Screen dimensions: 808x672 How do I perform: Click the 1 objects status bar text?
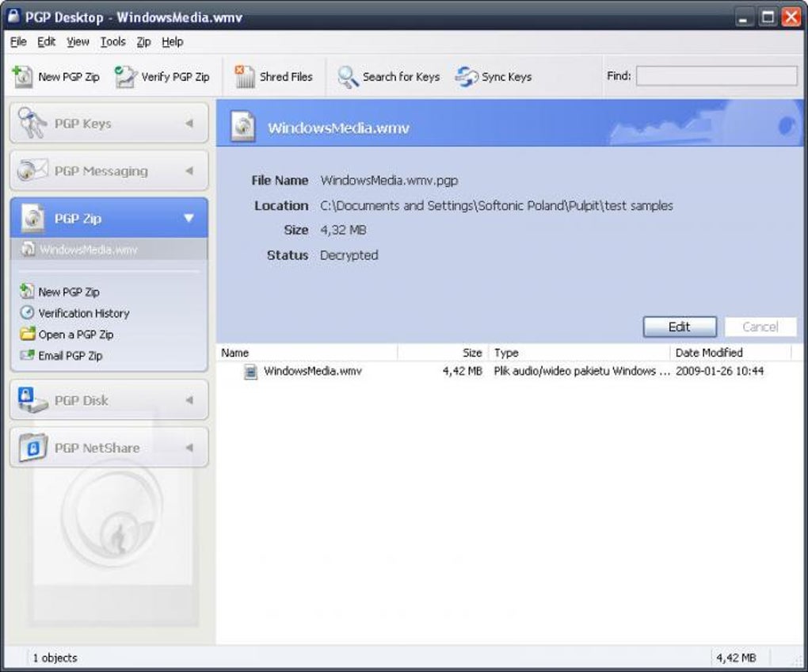[x=55, y=658]
